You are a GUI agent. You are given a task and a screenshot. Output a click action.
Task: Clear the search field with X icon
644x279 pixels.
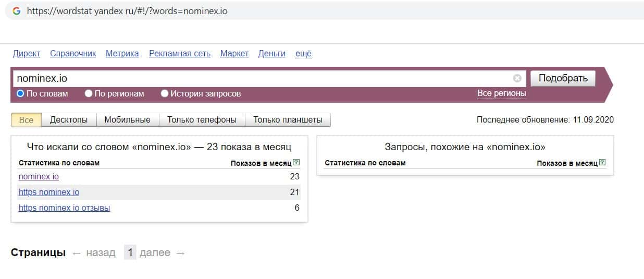(x=517, y=78)
